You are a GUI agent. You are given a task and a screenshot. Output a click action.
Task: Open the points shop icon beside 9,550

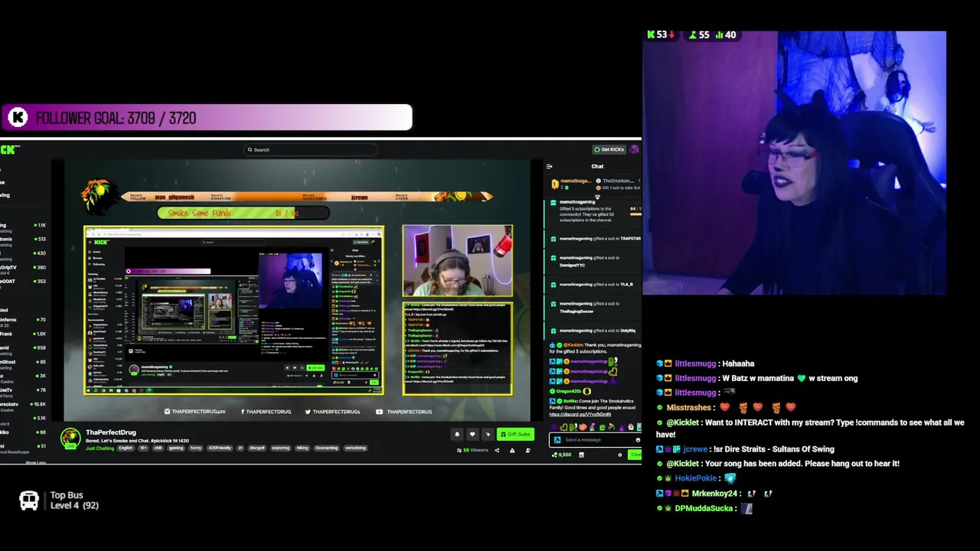(581, 455)
